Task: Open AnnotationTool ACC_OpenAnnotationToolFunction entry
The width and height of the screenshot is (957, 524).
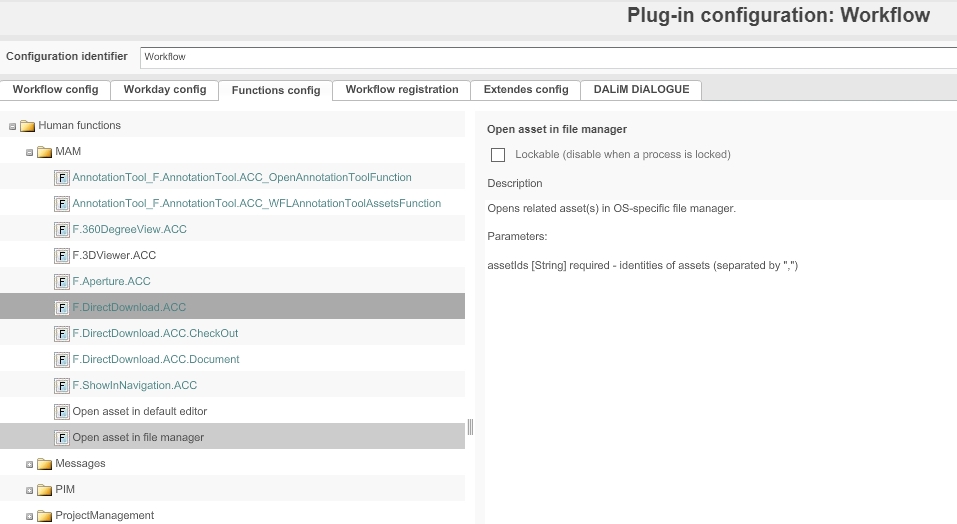Action: pyautogui.click(x=241, y=177)
